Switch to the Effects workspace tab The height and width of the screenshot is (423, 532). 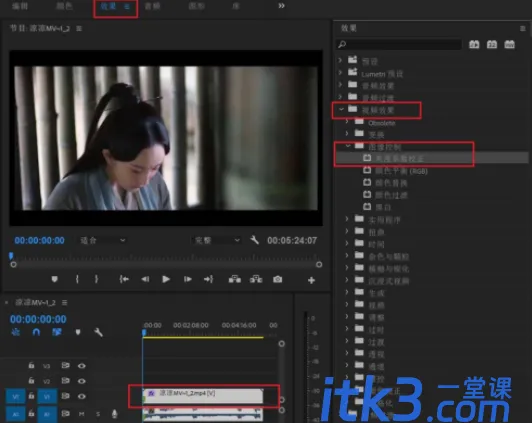click(109, 6)
